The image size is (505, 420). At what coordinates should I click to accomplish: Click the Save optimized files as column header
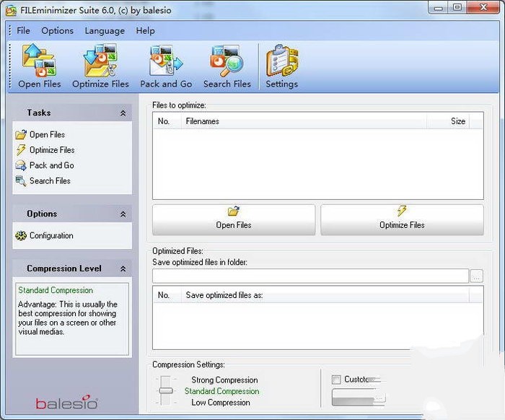click(x=325, y=295)
